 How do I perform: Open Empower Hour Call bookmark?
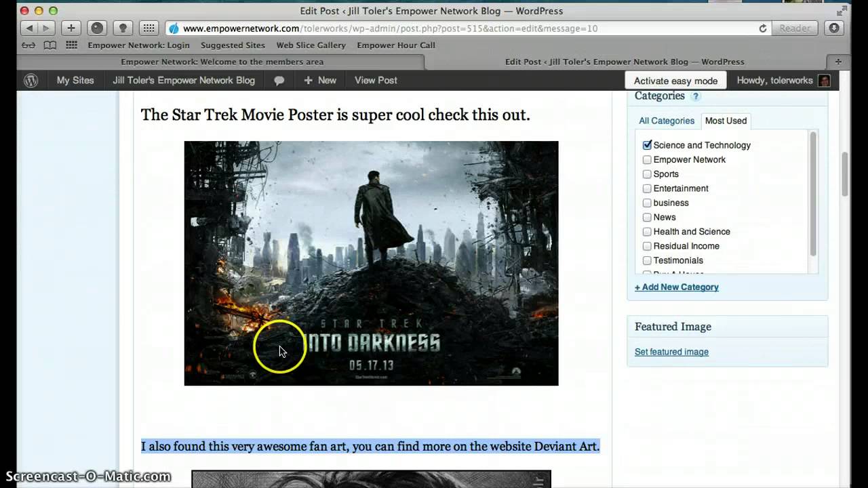click(x=396, y=45)
